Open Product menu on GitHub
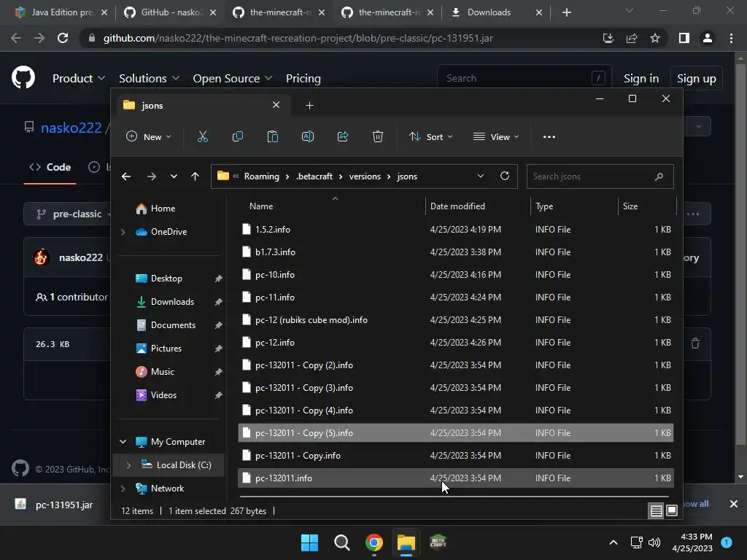 (79, 78)
